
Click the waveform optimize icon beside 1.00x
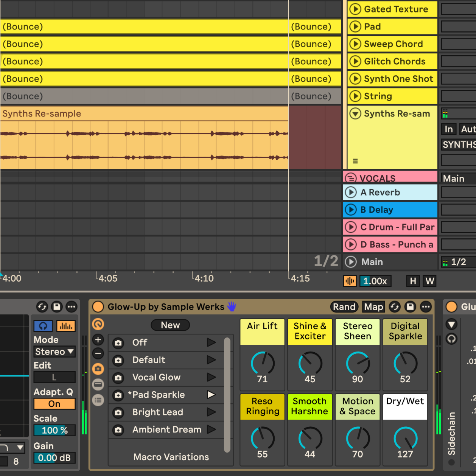click(x=350, y=281)
